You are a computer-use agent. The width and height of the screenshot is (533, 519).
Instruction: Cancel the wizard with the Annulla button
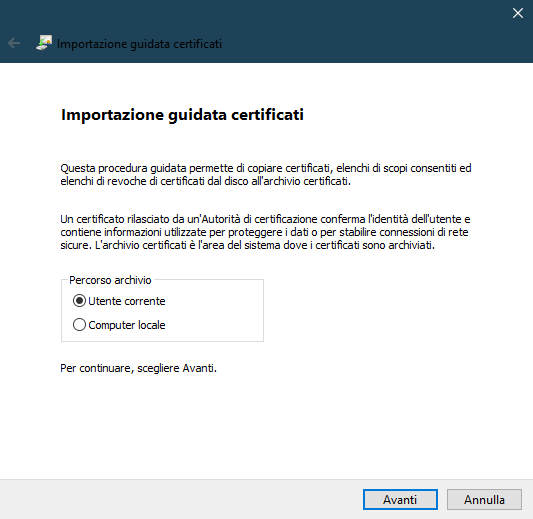484,499
